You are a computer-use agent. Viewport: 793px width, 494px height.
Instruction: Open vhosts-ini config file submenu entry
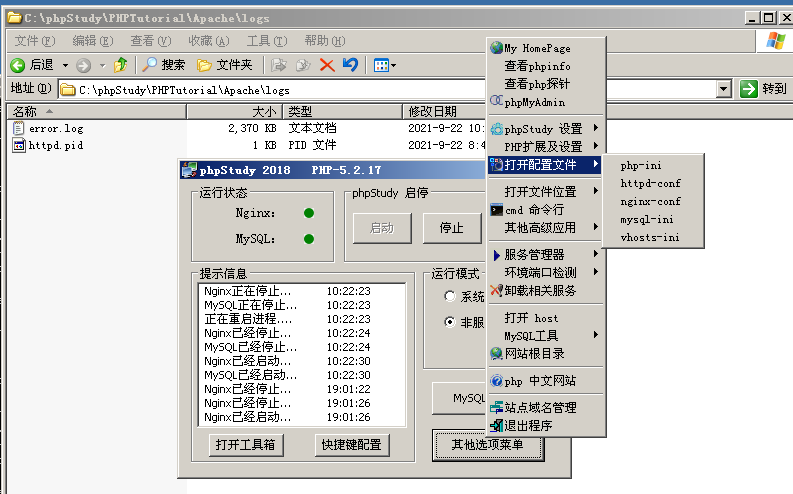pos(653,237)
